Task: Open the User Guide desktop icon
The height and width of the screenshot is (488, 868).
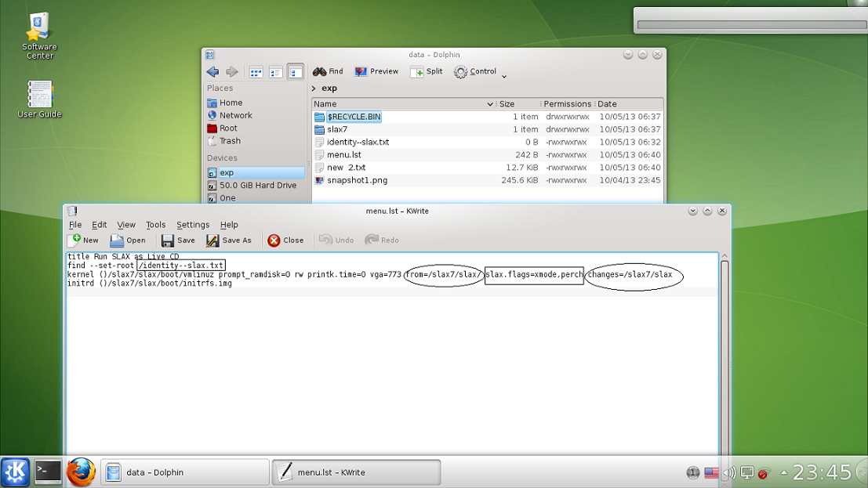Action: coord(39,99)
